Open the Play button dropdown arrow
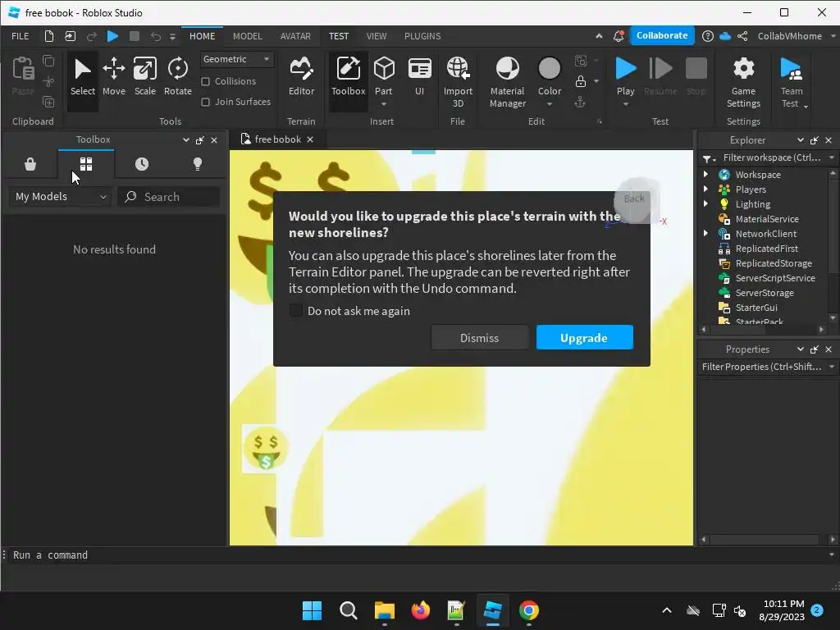The width and height of the screenshot is (840, 630). [625, 104]
